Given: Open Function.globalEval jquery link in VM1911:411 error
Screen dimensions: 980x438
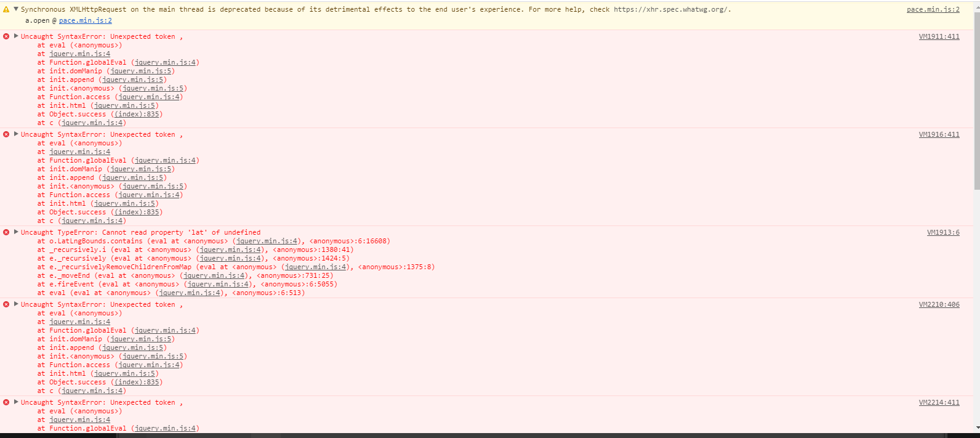Looking at the screenshot, I should click(165, 62).
